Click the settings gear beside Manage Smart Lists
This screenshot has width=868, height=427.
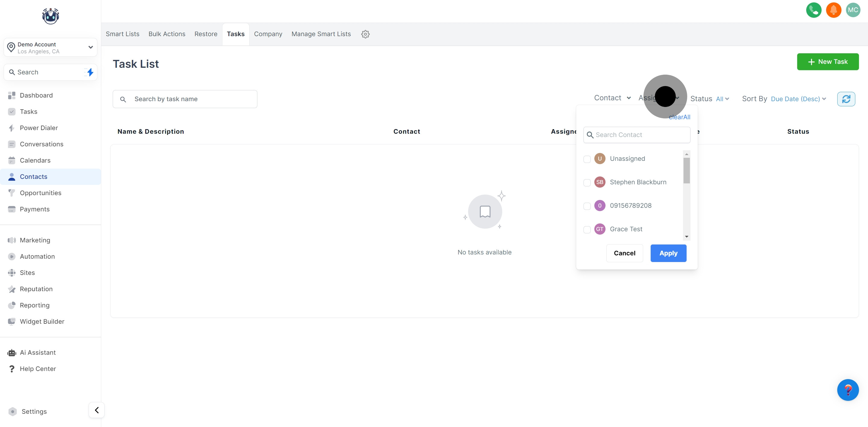(x=365, y=34)
